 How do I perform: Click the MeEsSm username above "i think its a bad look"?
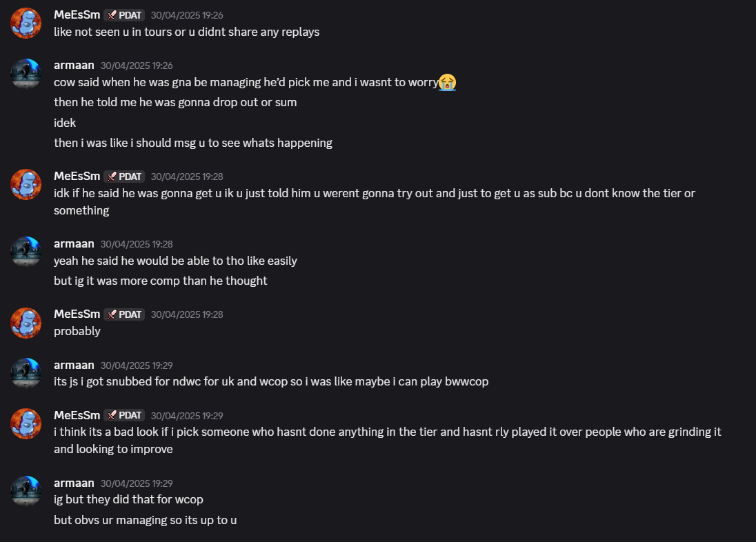[x=77, y=415]
